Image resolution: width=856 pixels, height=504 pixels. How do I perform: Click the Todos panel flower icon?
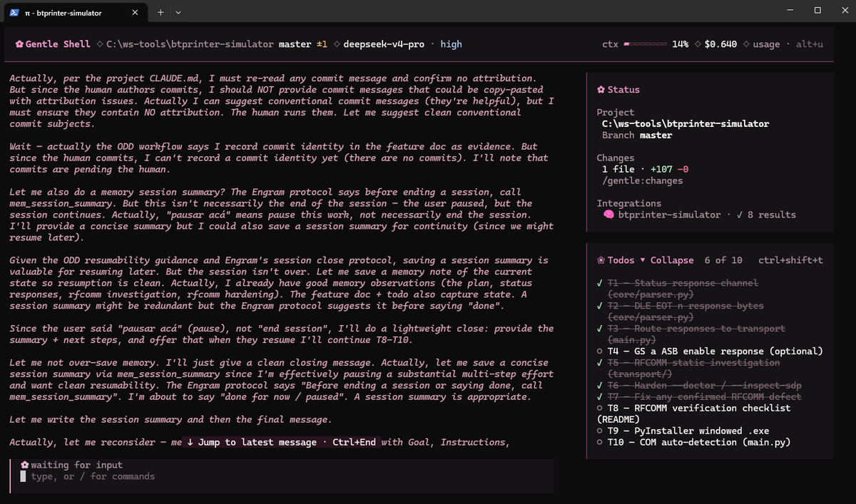click(x=601, y=260)
